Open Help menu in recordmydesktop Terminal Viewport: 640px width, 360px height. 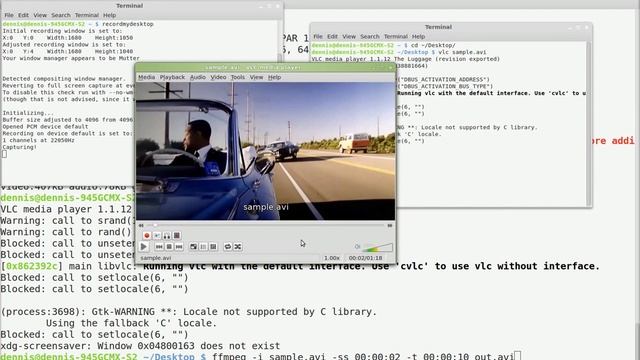pyautogui.click(x=109, y=15)
